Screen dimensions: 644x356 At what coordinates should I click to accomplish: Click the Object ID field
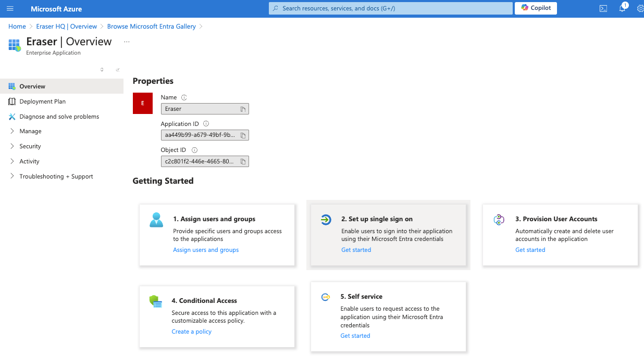pos(205,161)
